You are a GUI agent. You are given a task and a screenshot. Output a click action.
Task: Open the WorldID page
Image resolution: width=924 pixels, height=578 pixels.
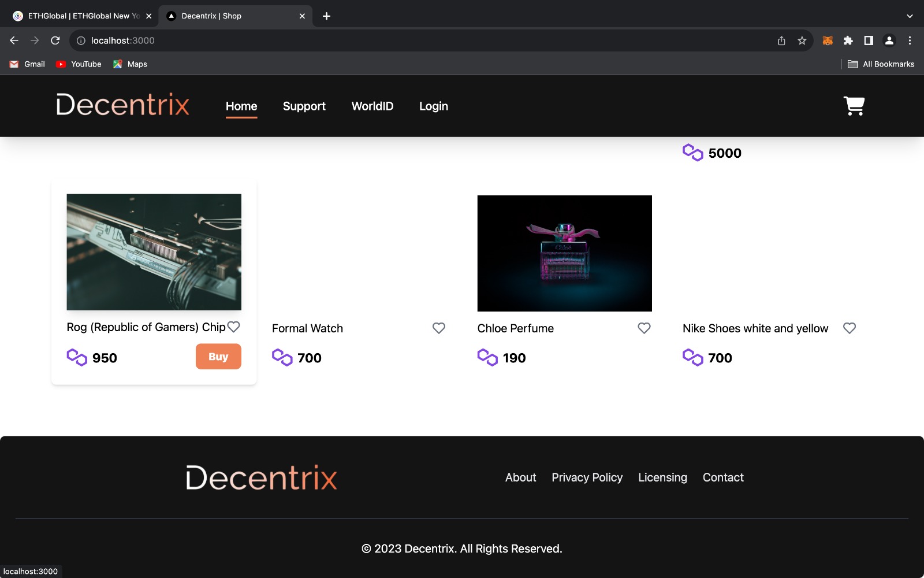point(372,106)
